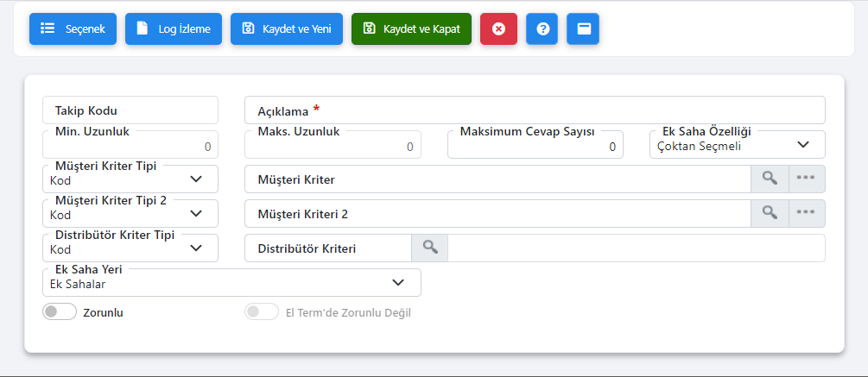Open the Seçenek menu button
This screenshot has width=868, height=377.
click(73, 28)
